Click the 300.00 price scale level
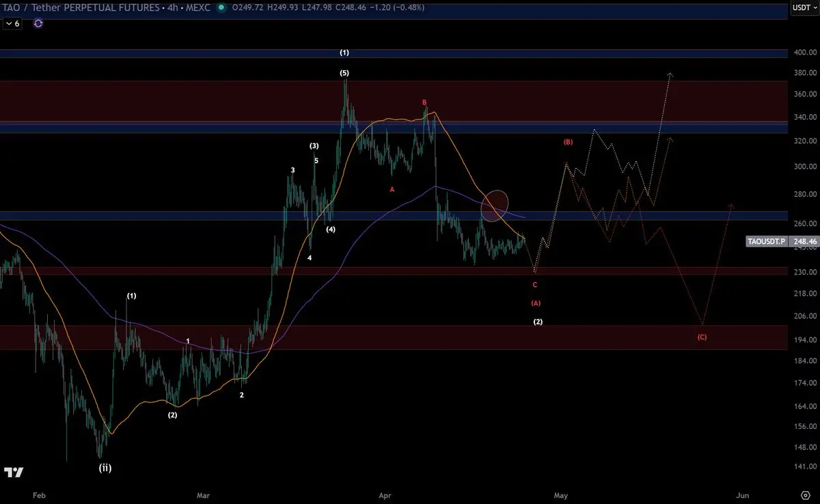 pos(805,166)
